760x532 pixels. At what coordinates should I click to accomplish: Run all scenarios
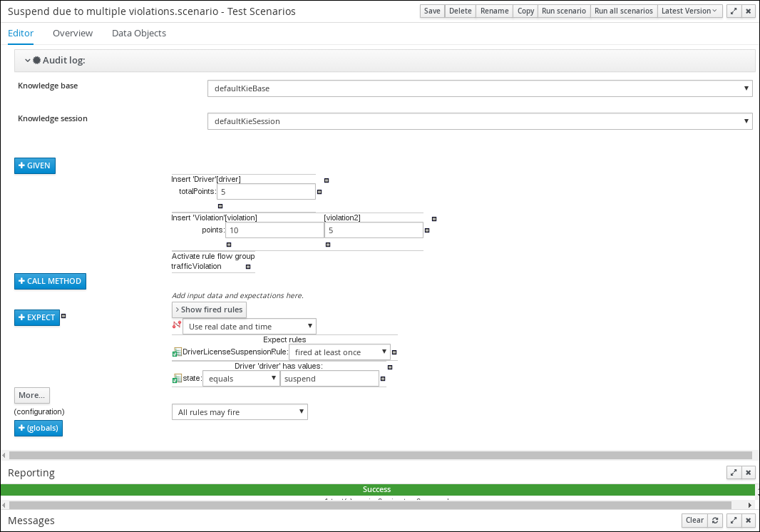(624, 11)
